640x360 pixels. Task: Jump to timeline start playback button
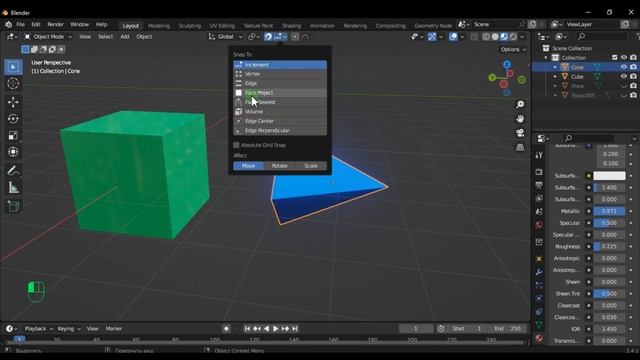[x=247, y=329]
